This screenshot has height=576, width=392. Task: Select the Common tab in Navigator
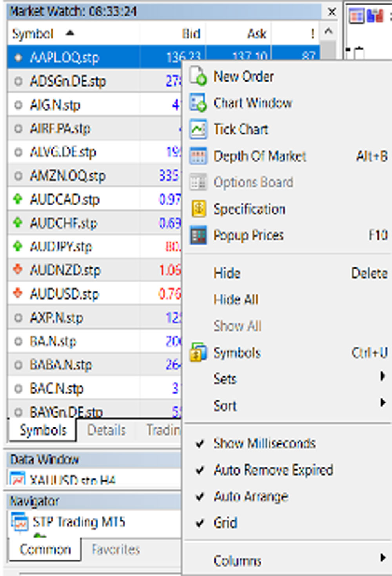tap(45, 549)
